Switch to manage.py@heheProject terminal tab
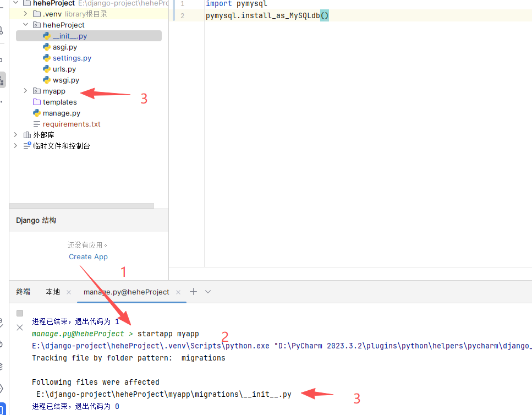The height and width of the screenshot is (415, 532). (126, 292)
